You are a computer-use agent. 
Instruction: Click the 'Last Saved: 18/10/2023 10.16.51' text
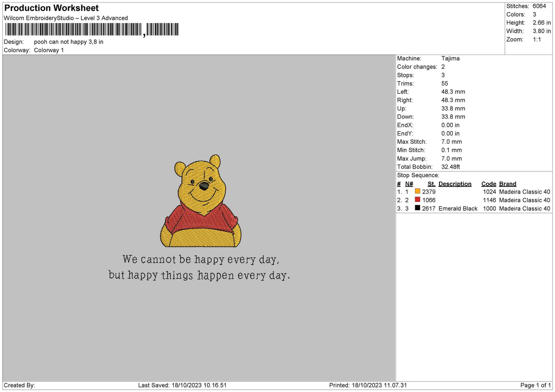pos(182,385)
